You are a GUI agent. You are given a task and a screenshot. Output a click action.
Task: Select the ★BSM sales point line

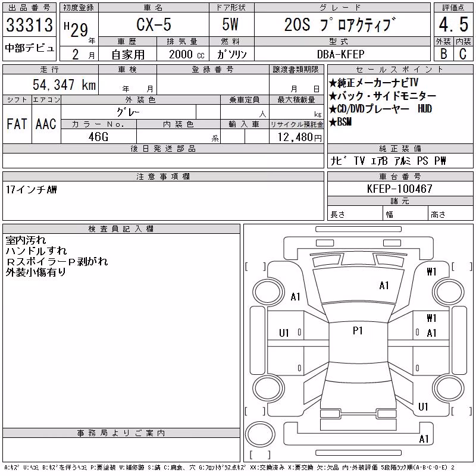pyautogui.click(x=340, y=122)
